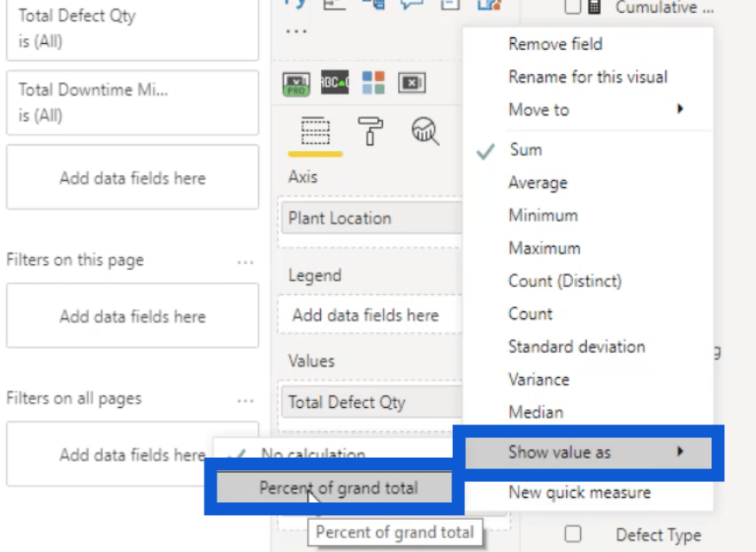Select the green PRO custom visual icon
Screen dimensions: 756x552
click(296, 84)
